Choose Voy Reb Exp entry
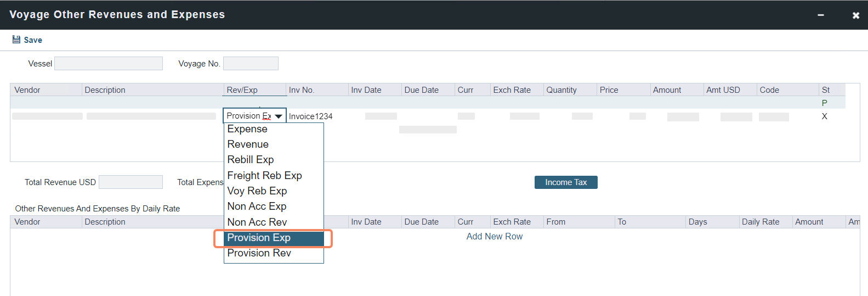 pos(257,191)
